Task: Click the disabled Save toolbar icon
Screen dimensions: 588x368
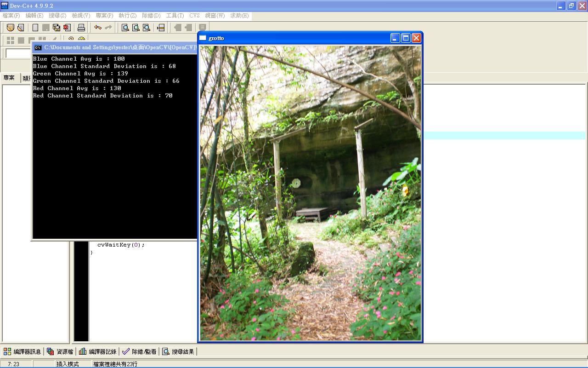Action: (x=46, y=28)
